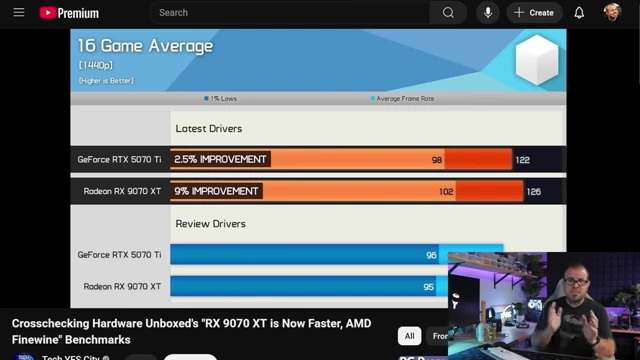The image size is (640, 360).
Task: Click the value 122 beside the orange bar
Action: pos(522,160)
